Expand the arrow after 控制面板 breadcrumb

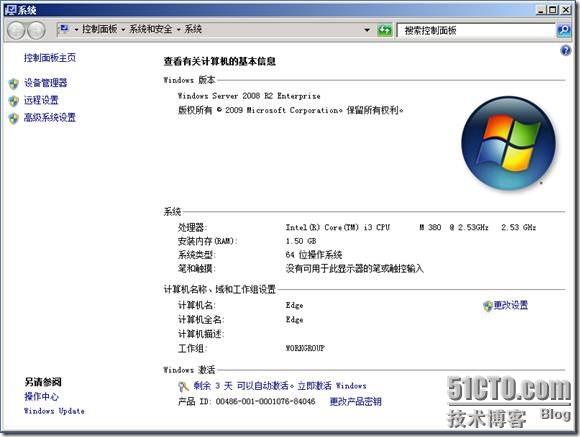click(123, 29)
